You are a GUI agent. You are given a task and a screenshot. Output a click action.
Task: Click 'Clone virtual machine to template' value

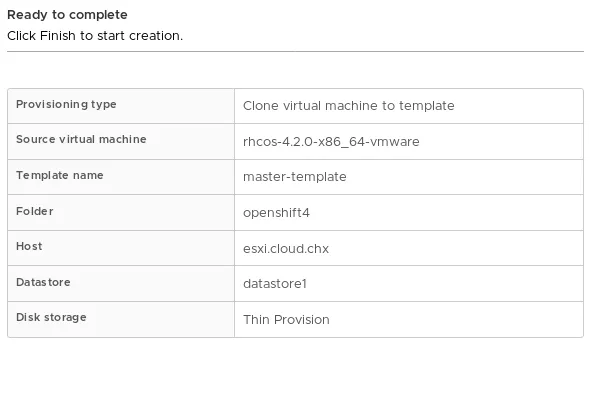point(348,106)
